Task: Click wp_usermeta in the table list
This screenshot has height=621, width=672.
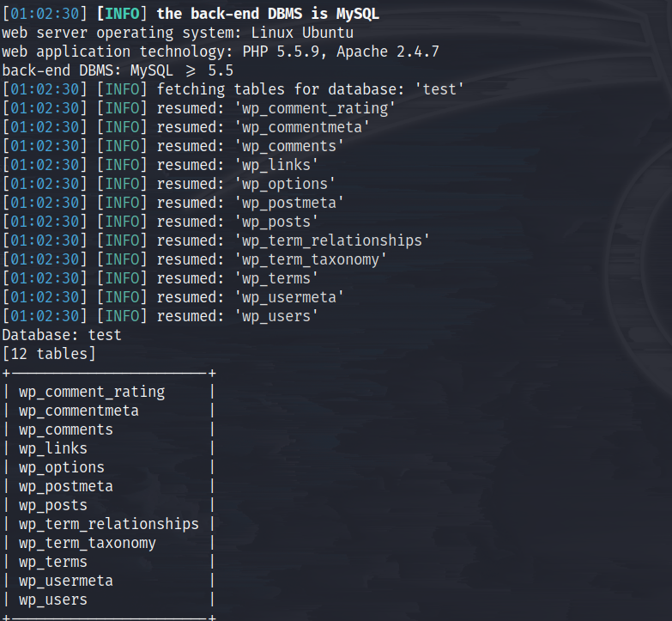Action: pyautogui.click(x=66, y=581)
